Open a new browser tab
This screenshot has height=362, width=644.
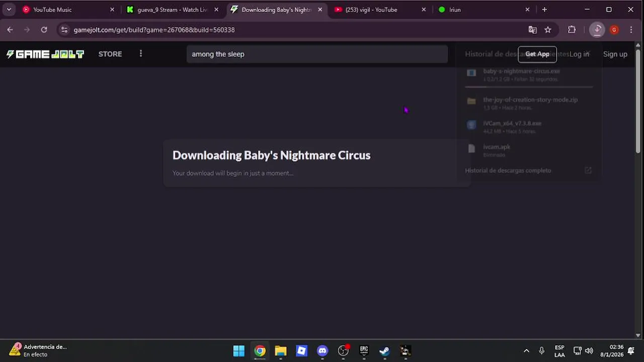coord(544,10)
